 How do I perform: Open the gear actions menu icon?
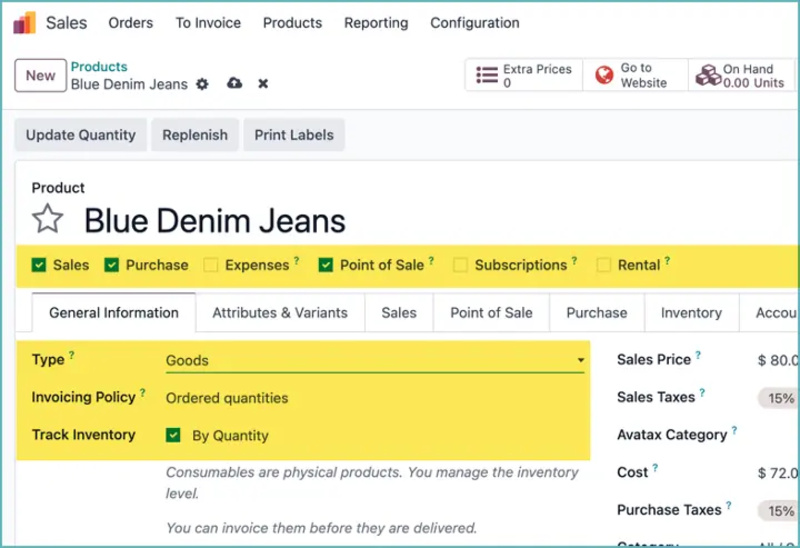pyautogui.click(x=203, y=84)
